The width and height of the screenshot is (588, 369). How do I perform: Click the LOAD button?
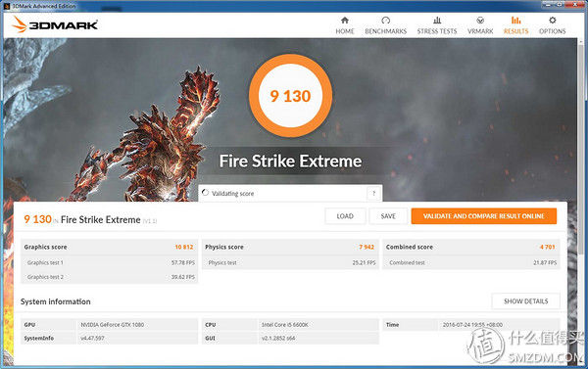pyautogui.click(x=345, y=216)
